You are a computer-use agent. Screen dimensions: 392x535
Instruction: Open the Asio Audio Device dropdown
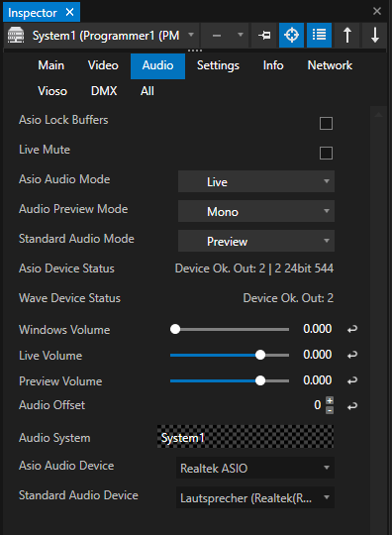(x=255, y=468)
